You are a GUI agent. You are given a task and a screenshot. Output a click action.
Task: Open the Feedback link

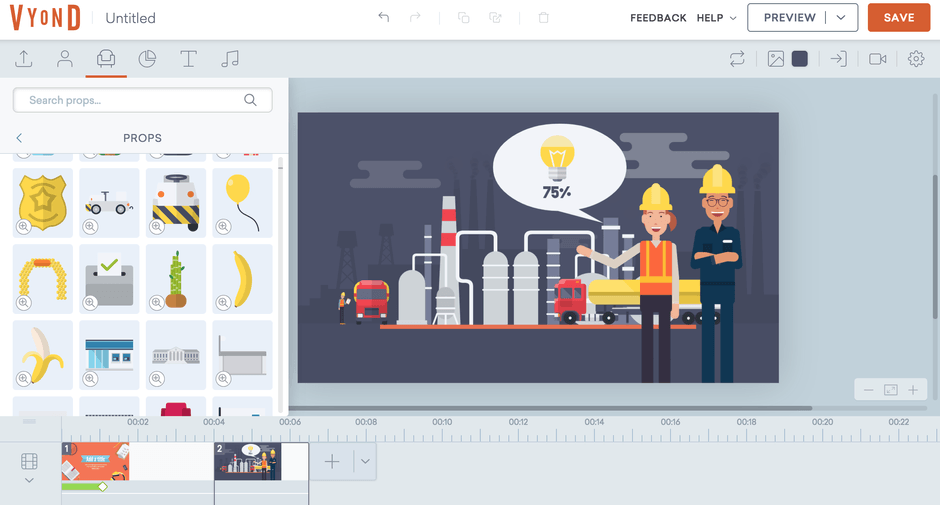point(658,18)
